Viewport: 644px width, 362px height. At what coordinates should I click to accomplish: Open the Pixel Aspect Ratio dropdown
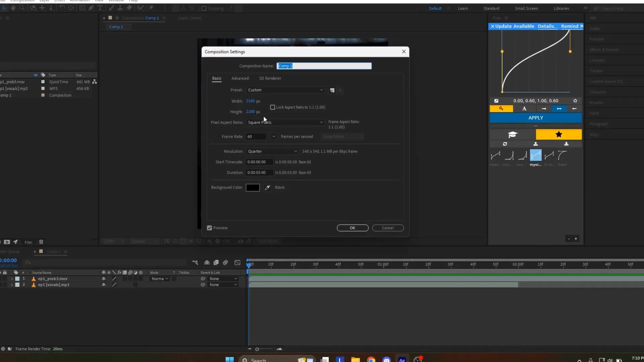coord(285,122)
